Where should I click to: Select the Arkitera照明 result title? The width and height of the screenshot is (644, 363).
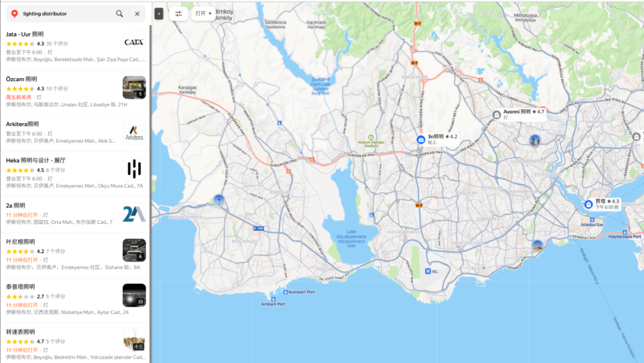click(x=23, y=124)
